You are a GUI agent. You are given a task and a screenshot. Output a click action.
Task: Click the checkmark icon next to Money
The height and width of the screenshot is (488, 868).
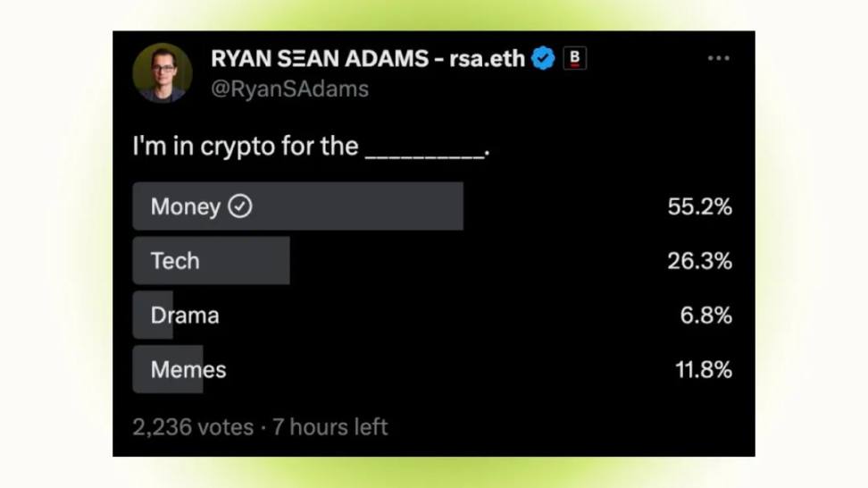(239, 206)
